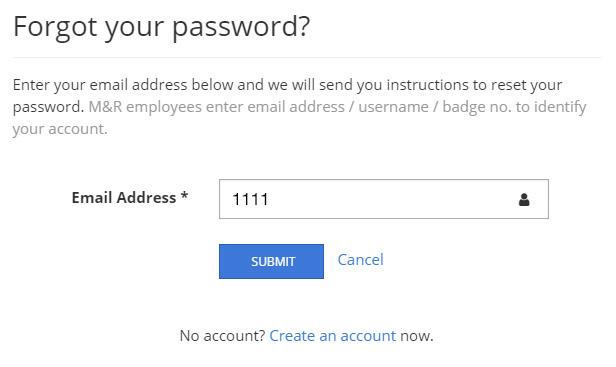
Task: Click the horizontal divider below the heading
Action: (x=306, y=58)
